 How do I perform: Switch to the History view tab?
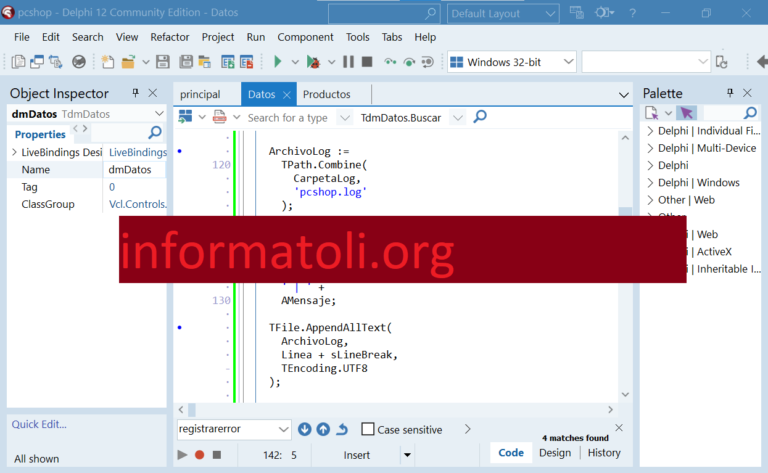[x=604, y=453]
